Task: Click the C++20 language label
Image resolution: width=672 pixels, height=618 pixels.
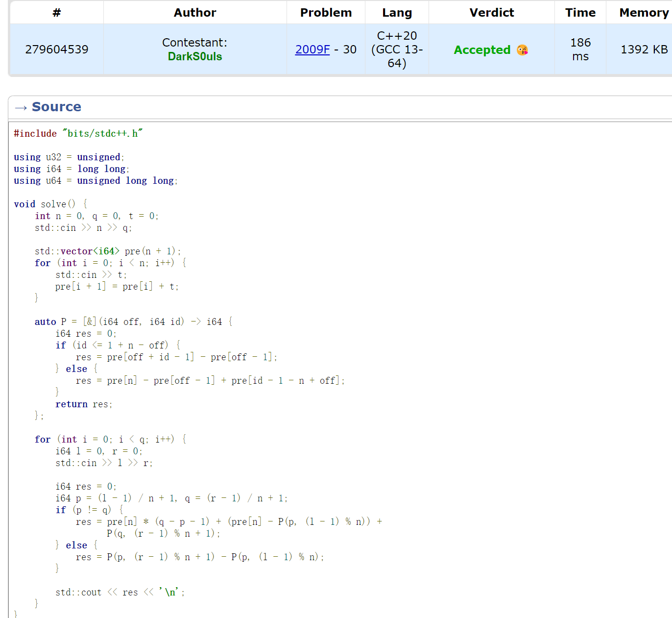Action: click(397, 35)
